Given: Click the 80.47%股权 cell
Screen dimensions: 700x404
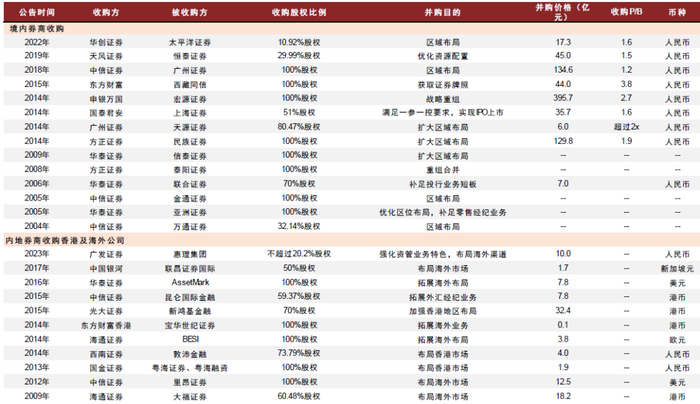Looking at the screenshot, I should coord(299,127).
